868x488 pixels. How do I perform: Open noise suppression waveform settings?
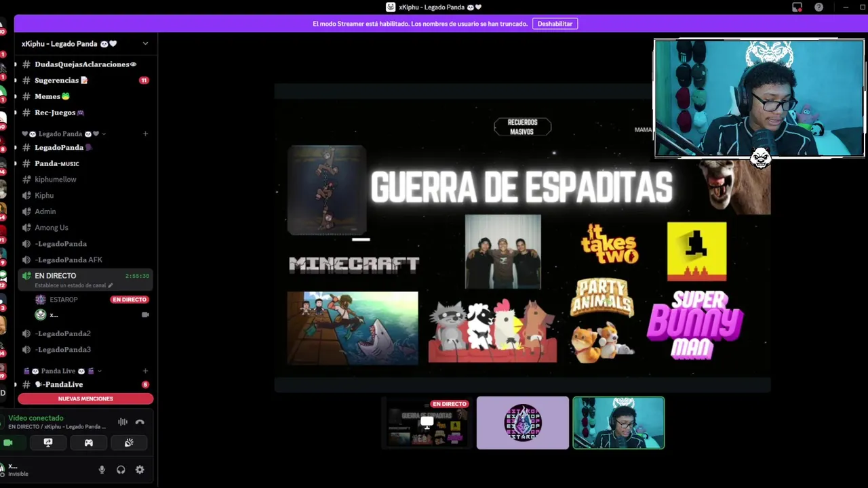pos(123,422)
